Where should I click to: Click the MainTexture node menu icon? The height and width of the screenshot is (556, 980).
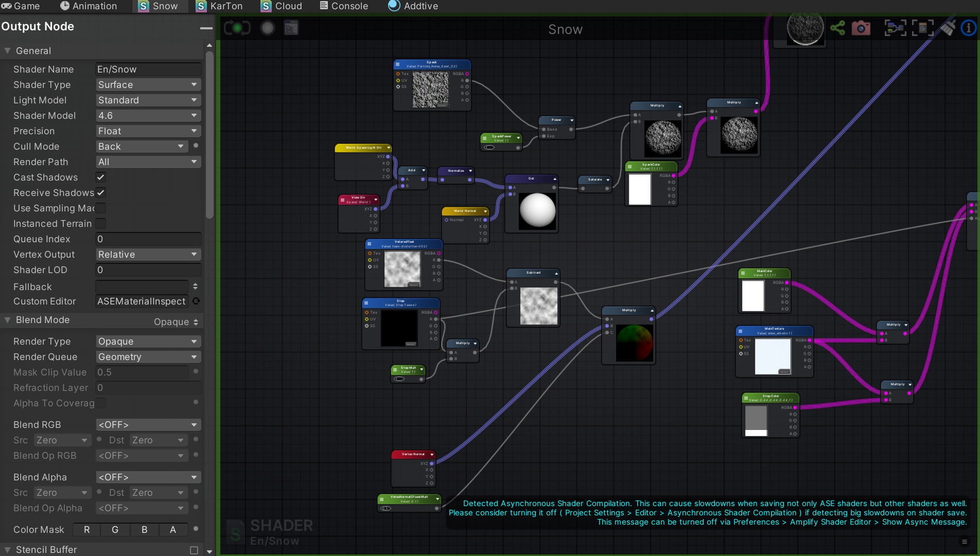(740, 331)
